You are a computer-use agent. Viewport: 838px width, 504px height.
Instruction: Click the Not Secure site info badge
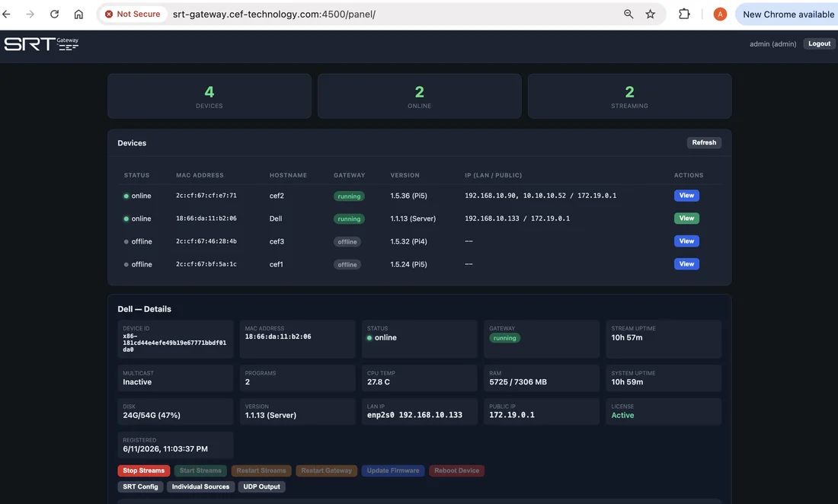[x=133, y=14]
